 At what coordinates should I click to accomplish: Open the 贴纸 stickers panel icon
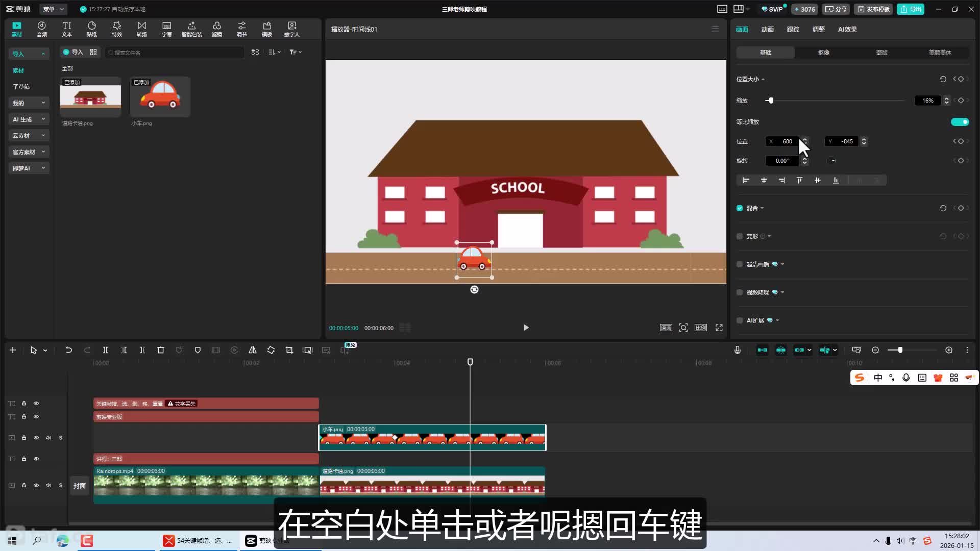click(x=92, y=29)
